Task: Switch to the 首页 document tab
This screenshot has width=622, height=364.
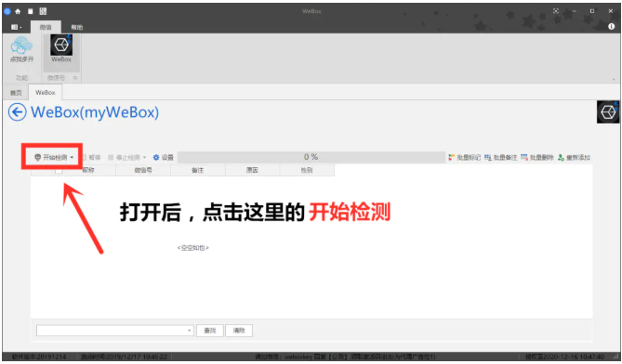Action: click(x=16, y=92)
